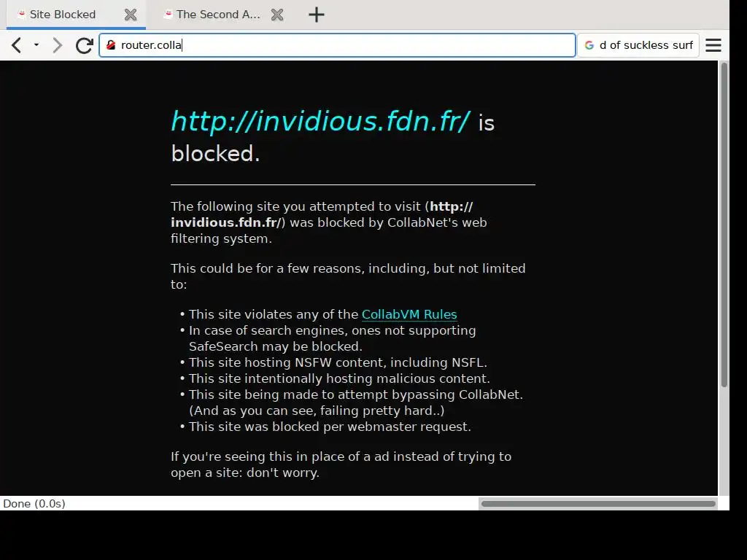Click 'This site intentionally hosting malicious content' line
Image resolution: width=747 pixels, height=560 pixels.
[339, 378]
